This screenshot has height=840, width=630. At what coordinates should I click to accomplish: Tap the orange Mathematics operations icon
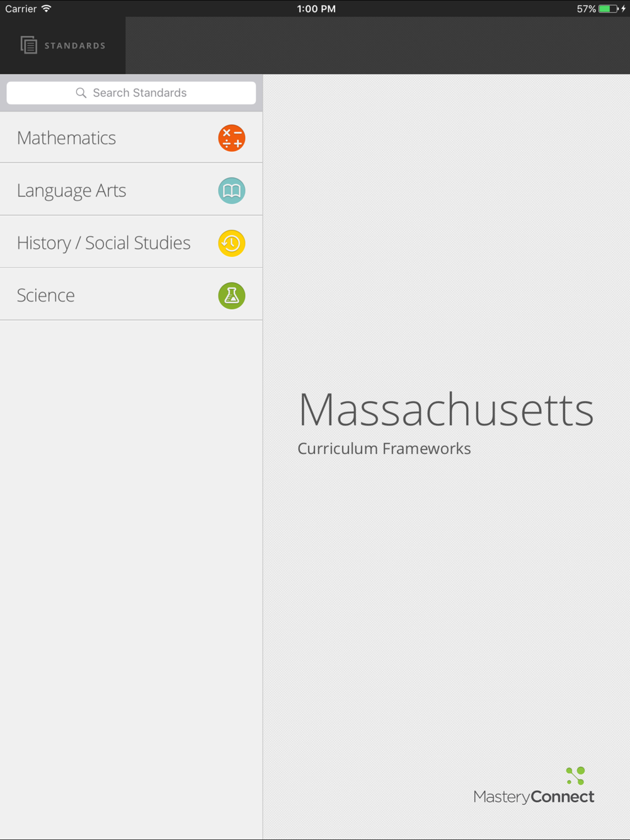pyautogui.click(x=231, y=138)
